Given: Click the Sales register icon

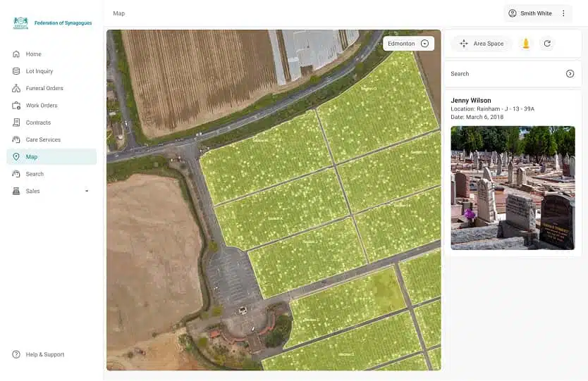Looking at the screenshot, I should (x=16, y=191).
